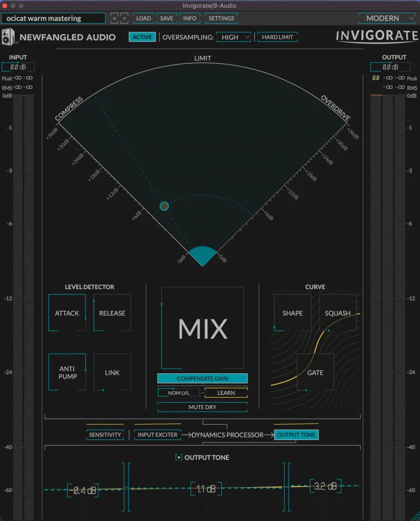Image resolution: width=420 pixels, height=521 pixels.
Task: Open the OVERSAMPLING HIGH dropdown
Action: tap(234, 37)
